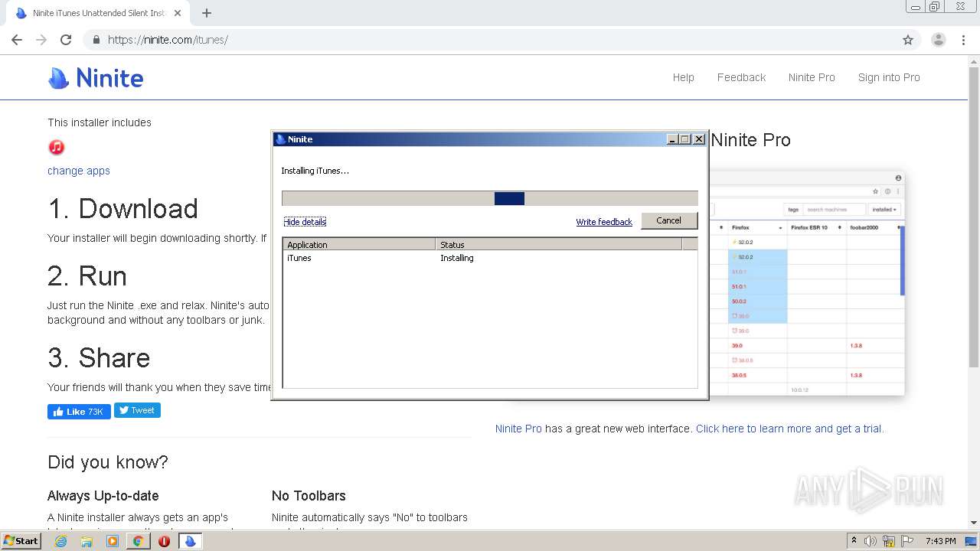Hide details in the Ninite installer
Image resolution: width=980 pixels, height=551 pixels.
[x=305, y=222]
